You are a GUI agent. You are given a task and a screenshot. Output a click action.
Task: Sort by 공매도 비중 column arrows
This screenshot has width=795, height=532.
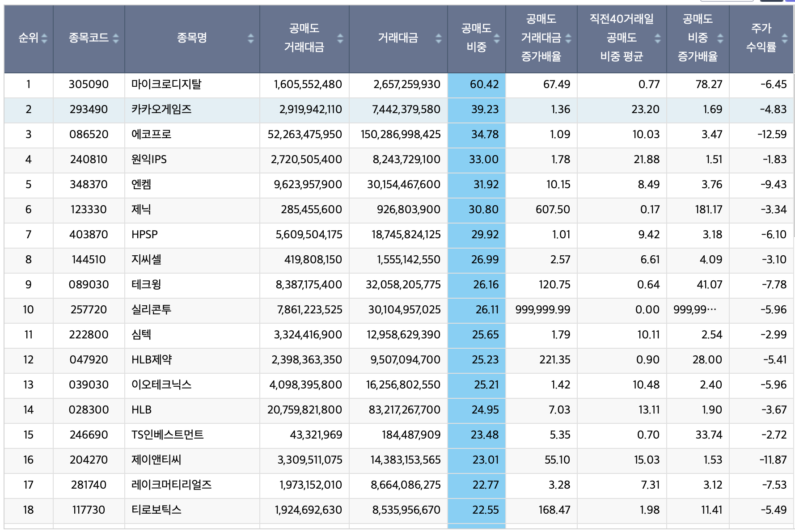click(x=496, y=38)
